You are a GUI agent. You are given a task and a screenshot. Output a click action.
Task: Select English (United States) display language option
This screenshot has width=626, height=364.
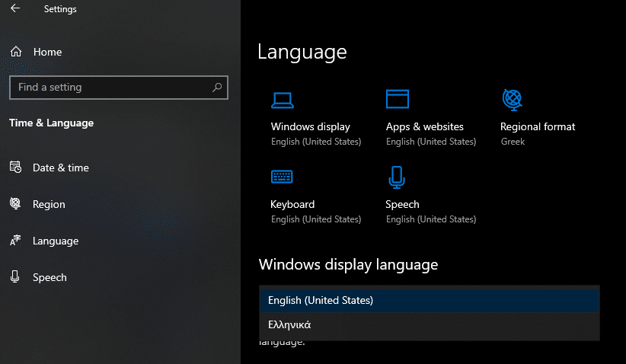coord(430,300)
